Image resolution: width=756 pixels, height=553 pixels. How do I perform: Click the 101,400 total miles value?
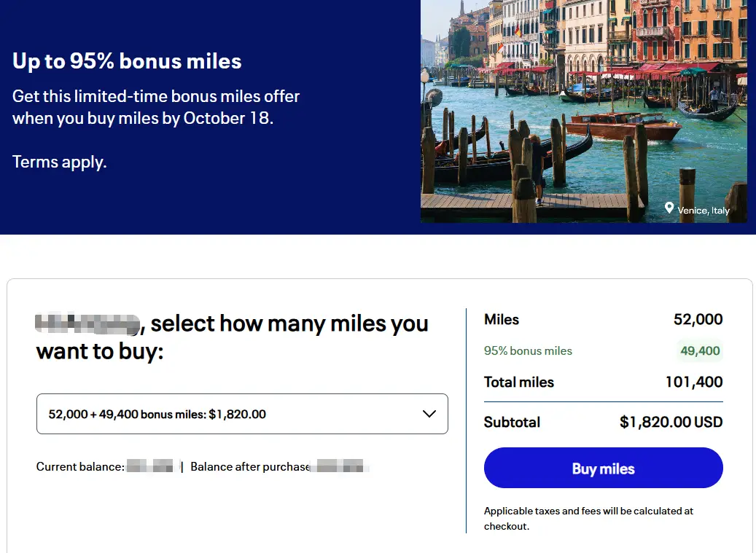tap(693, 382)
